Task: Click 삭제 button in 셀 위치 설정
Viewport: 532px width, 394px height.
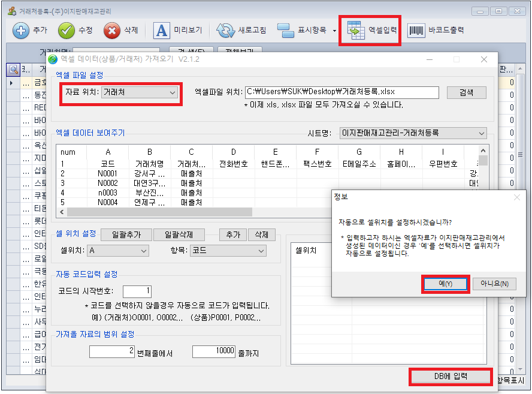Action: click(262, 234)
